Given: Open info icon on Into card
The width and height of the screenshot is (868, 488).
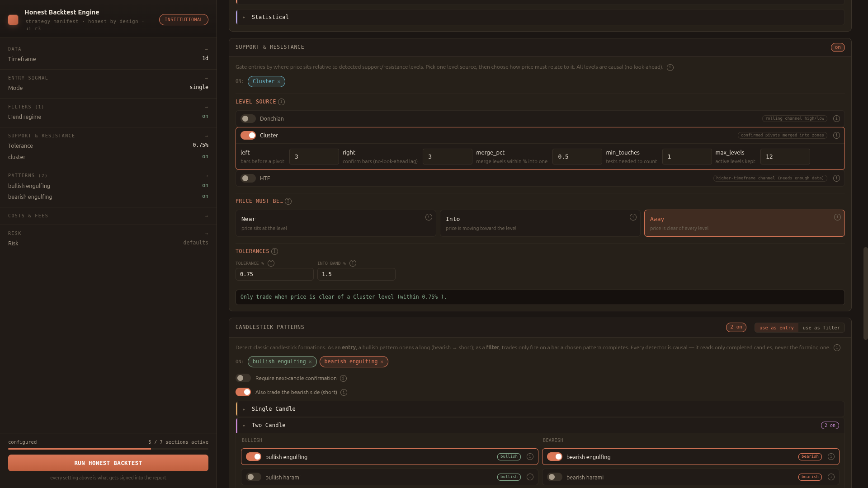Looking at the screenshot, I should pyautogui.click(x=633, y=217).
